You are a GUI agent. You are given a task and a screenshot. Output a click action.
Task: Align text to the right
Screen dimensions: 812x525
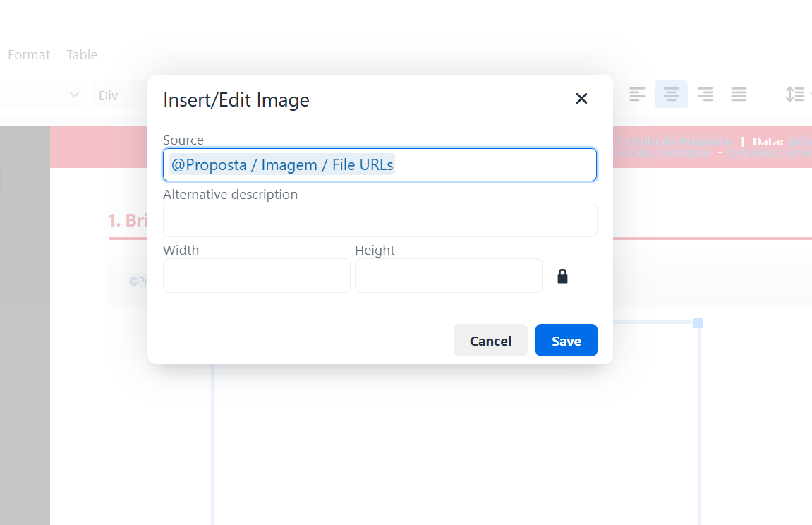pyautogui.click(x=705, y=94)
